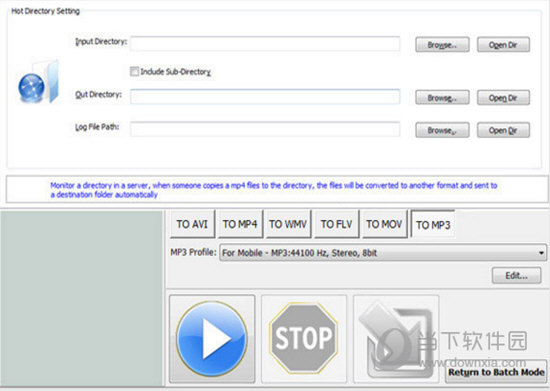
Task: Select the TO MP3 tab
Action: click(433, 224)
